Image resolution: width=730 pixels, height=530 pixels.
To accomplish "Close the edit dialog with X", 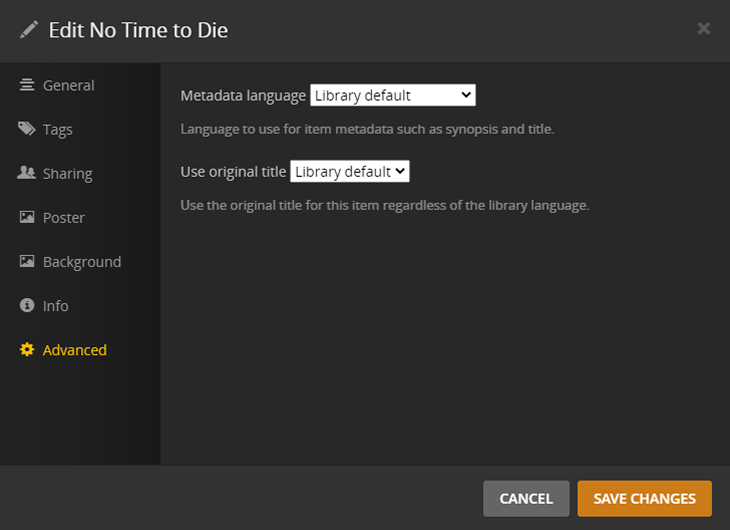I will pos(703,29).
